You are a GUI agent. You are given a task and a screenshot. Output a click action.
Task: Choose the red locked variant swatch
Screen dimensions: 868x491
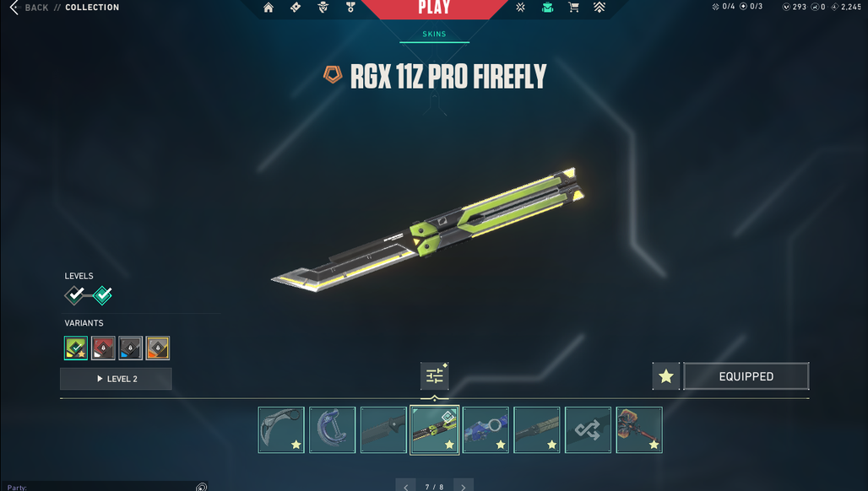tap(103, 348)
